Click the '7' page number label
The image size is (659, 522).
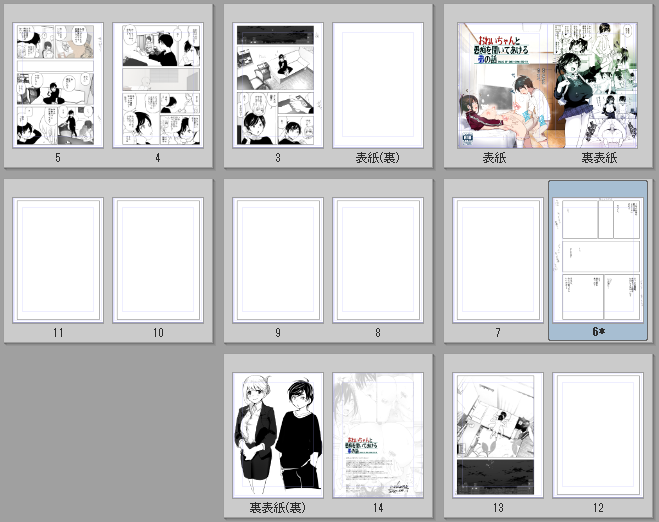tap(498, 333)
